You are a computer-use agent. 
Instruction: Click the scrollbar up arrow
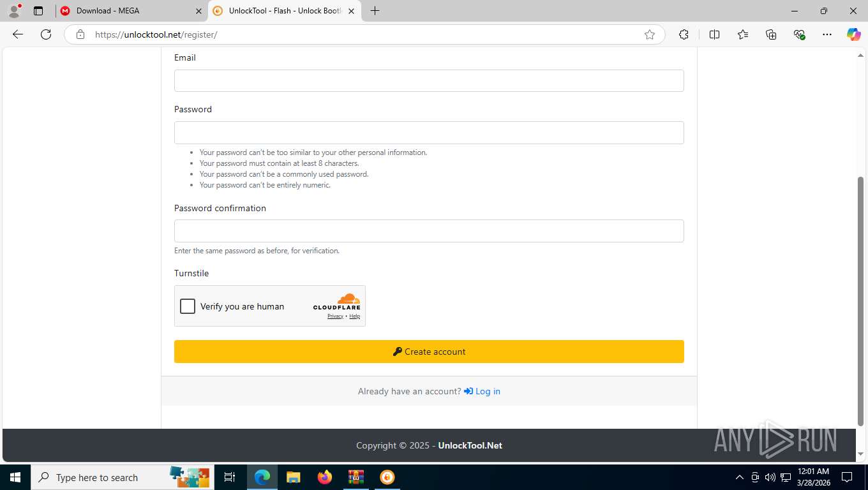click(860, 56)
